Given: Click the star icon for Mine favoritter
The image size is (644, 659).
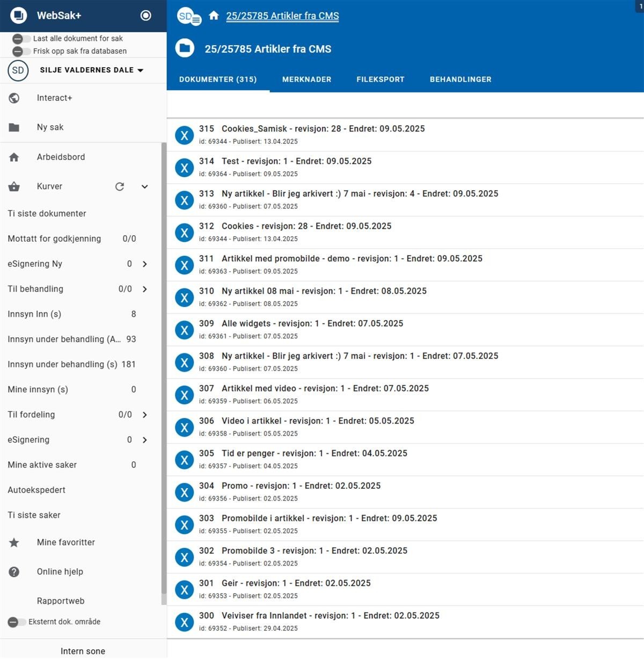Looking at the screenshot, I should coord(14,542).
